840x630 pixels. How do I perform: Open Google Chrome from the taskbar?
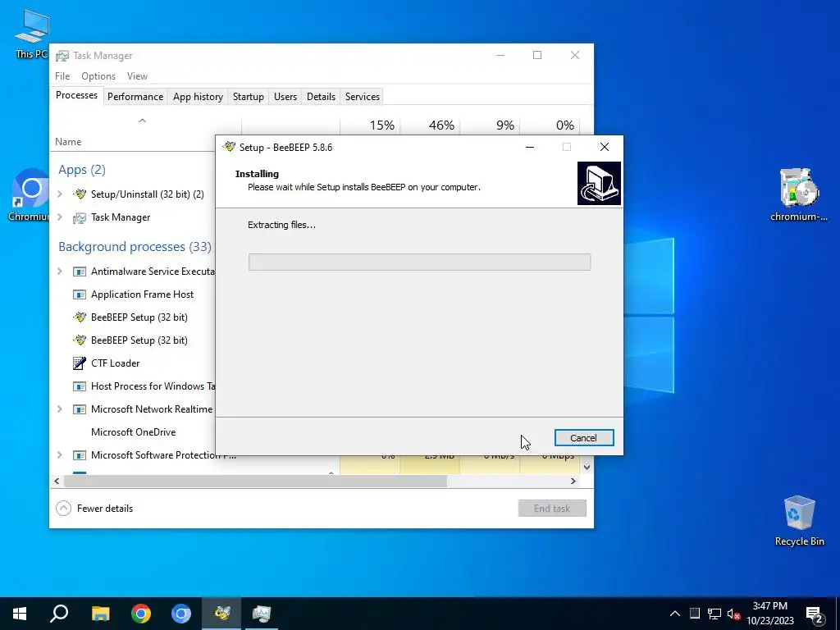tap(141, 614)
